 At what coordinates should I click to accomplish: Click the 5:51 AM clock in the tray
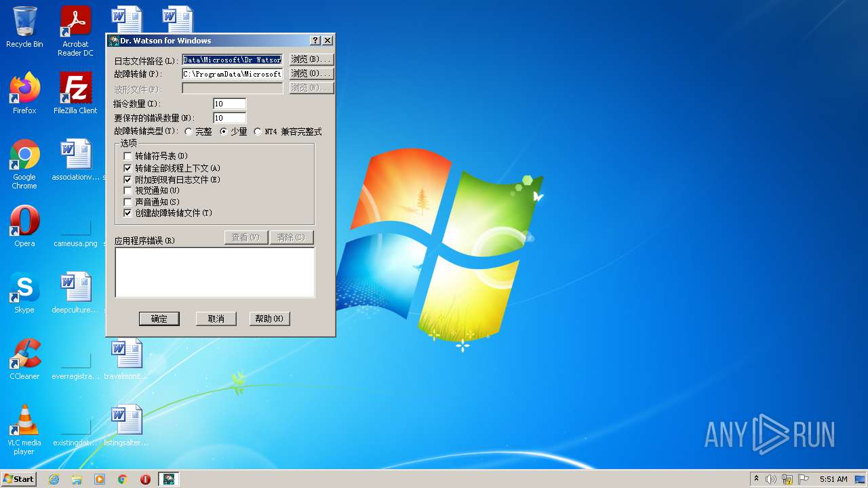click(833, 479)
